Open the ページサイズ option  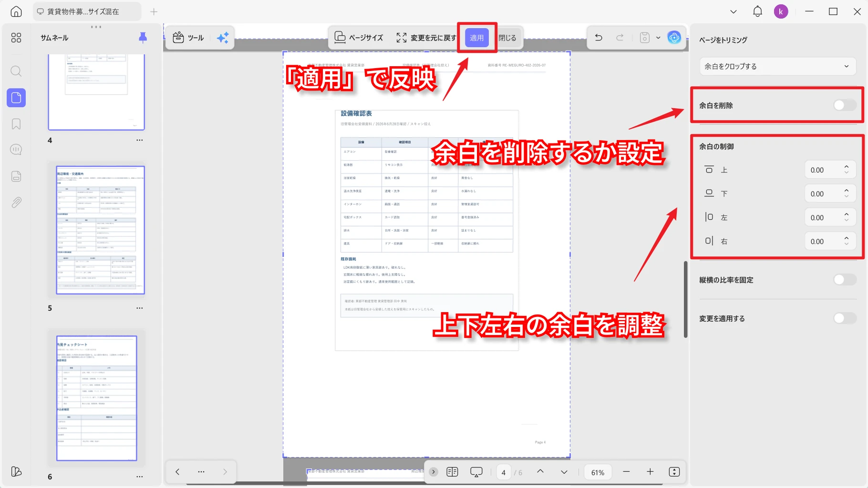(x=359, y=38)
